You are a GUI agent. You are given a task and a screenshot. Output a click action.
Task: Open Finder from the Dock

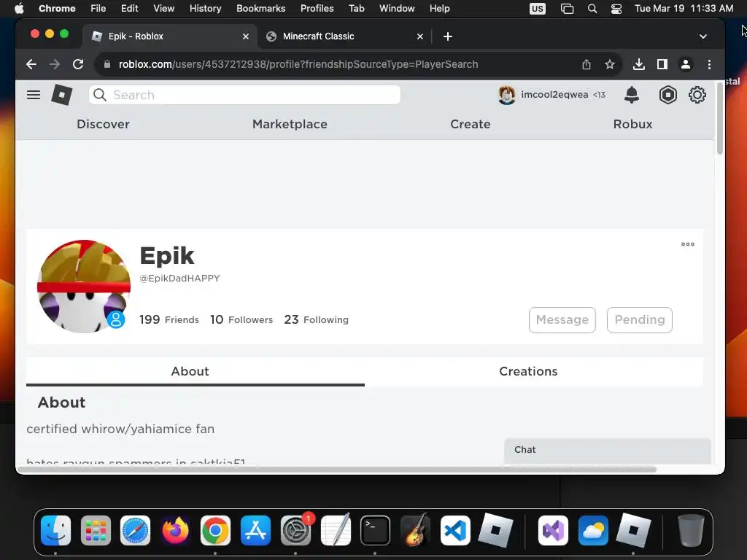point(55,530)
